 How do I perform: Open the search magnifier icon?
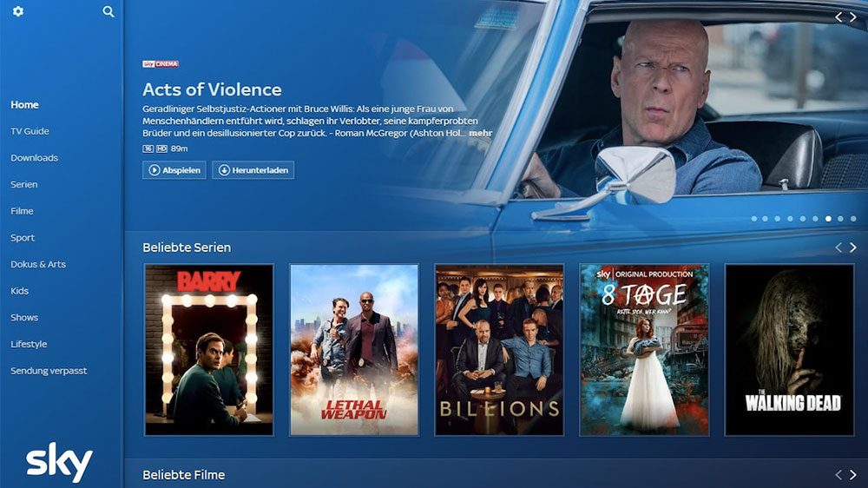[108, 11]
